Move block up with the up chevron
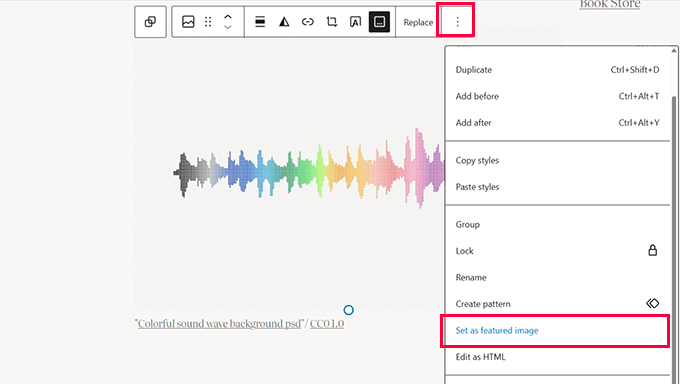This screenshot has width=680, height=384. [228, 16]
